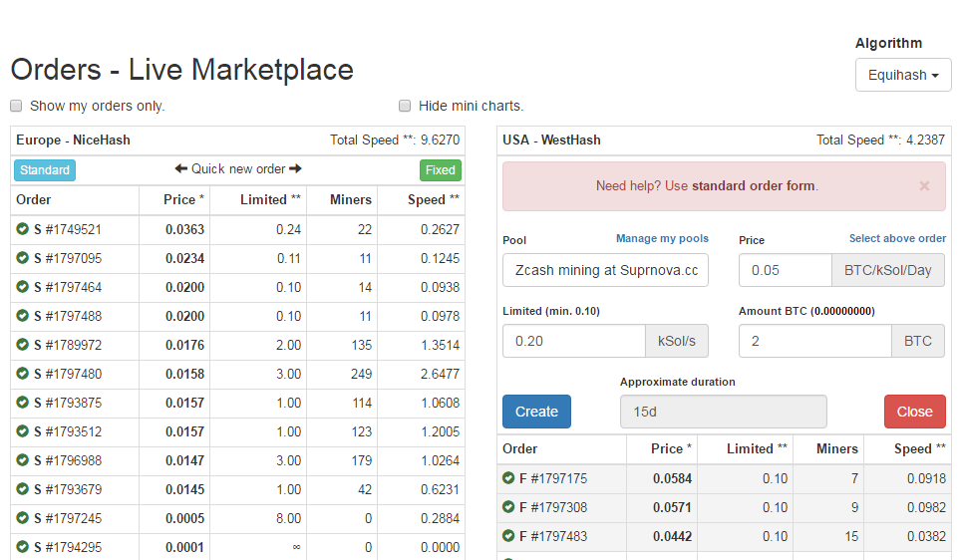Click status icon of order #1789972
The height and width of the screenshot is (560, 958).
tap(22, 345)
